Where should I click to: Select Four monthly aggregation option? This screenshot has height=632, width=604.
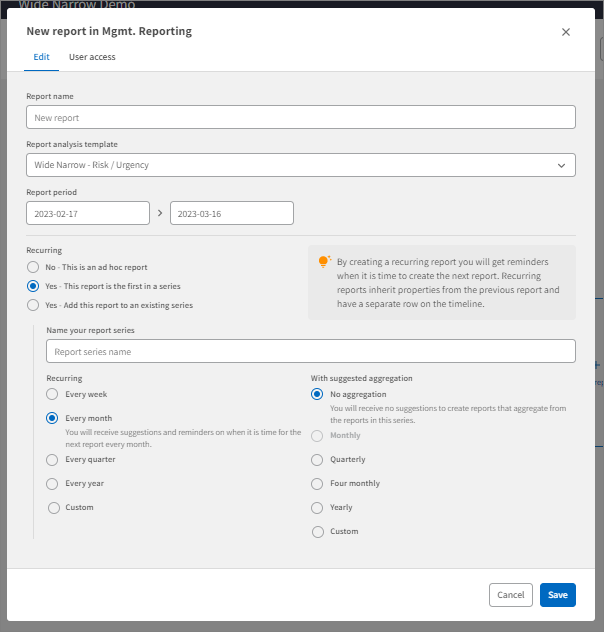click(317, 483)
